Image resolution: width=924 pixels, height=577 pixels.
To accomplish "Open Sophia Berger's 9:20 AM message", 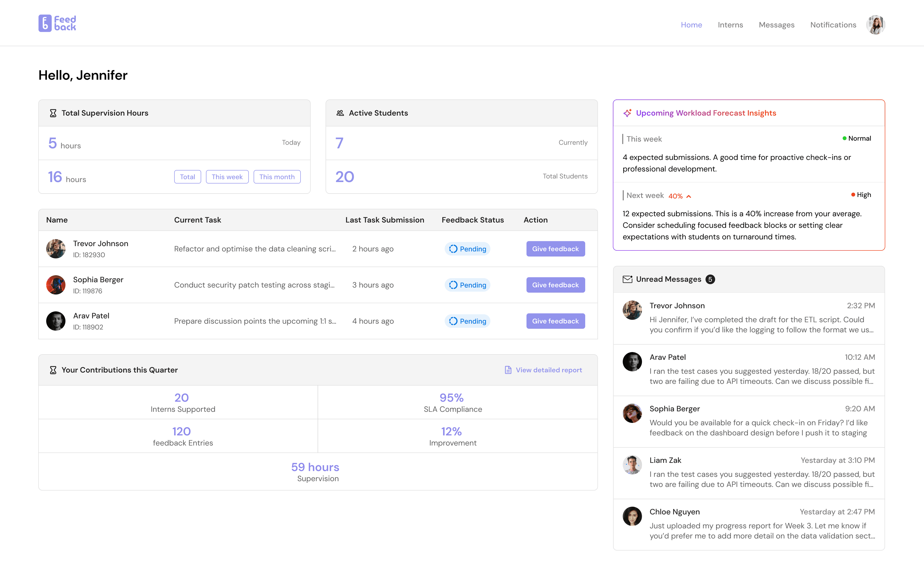I will (749, 422).
